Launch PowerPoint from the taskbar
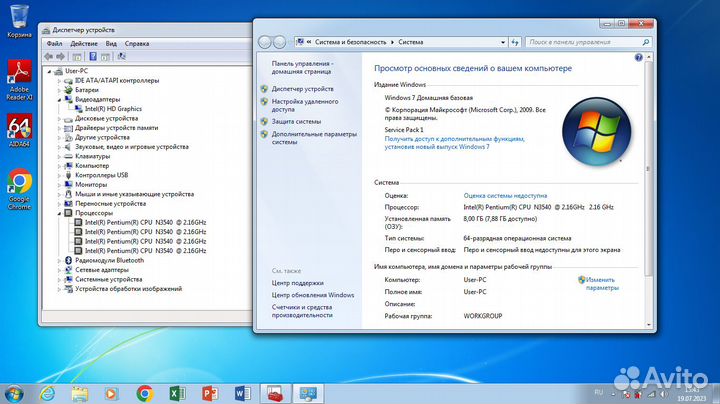 pyautogui.click(x=210, y=393)
